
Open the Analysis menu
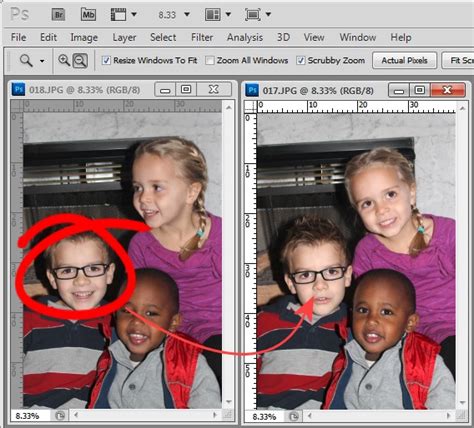245,37
